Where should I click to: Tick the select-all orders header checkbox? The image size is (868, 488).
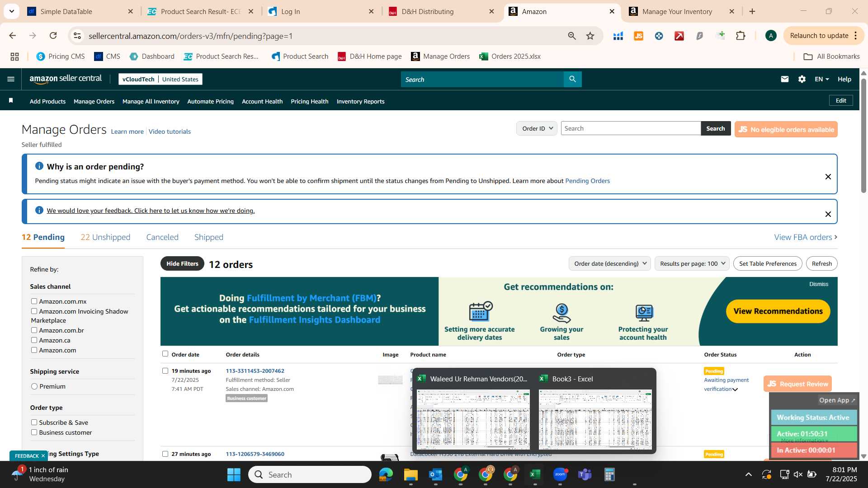tap(165, 354)
